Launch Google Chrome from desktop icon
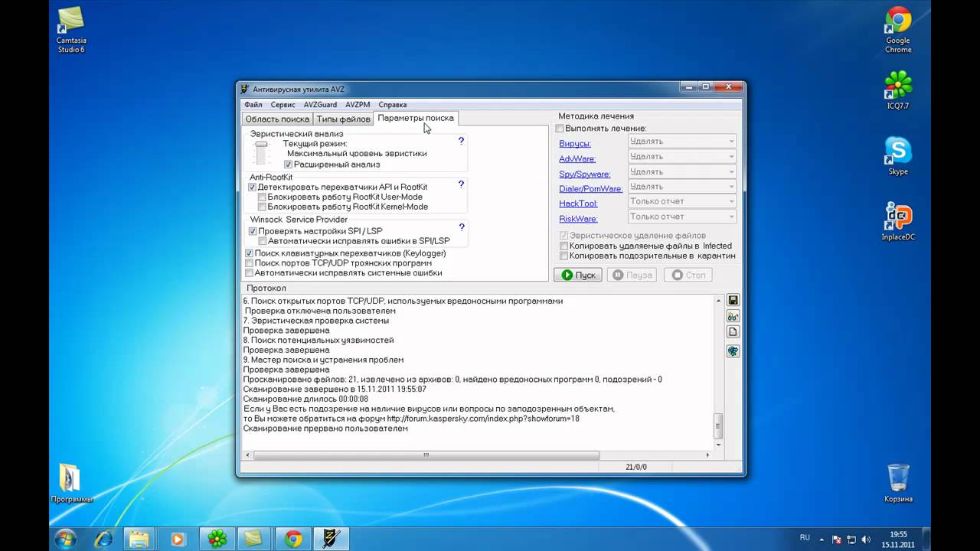 point(898,31)
